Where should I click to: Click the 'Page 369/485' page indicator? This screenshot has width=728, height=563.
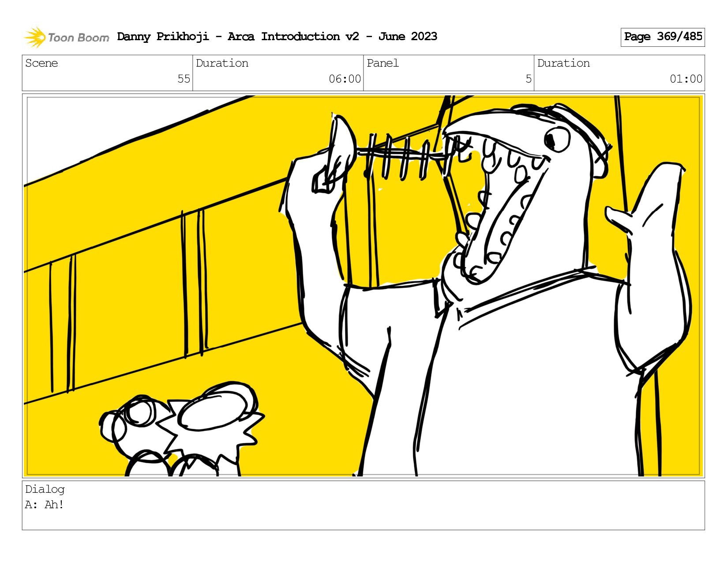tap(663, 37)
